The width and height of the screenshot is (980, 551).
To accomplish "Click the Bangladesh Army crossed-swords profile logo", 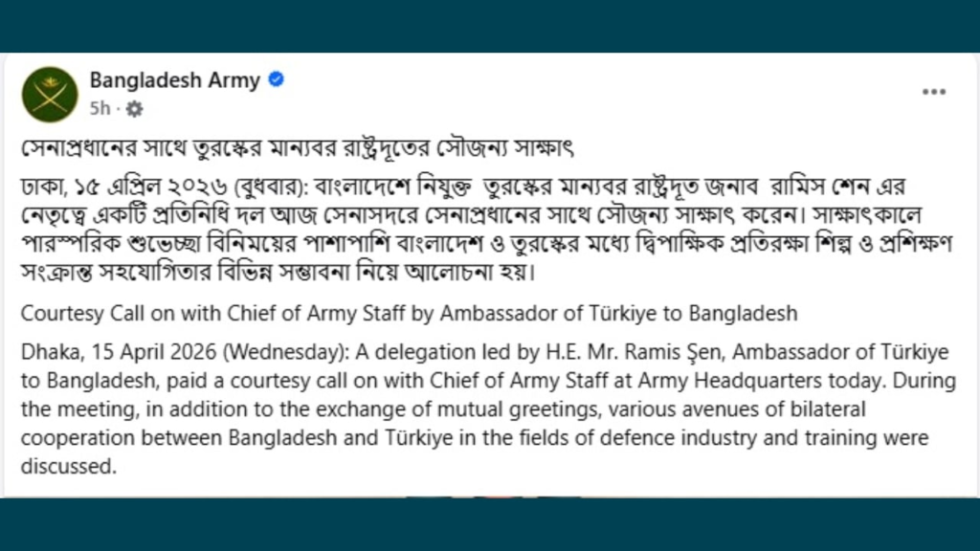I will click(x=50, y=94).
